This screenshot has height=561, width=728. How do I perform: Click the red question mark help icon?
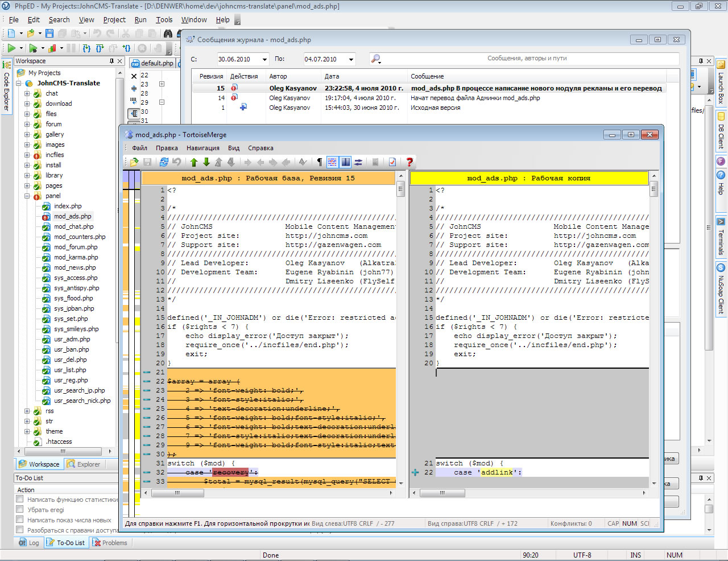pyautogui.click(x=409, y=162)
